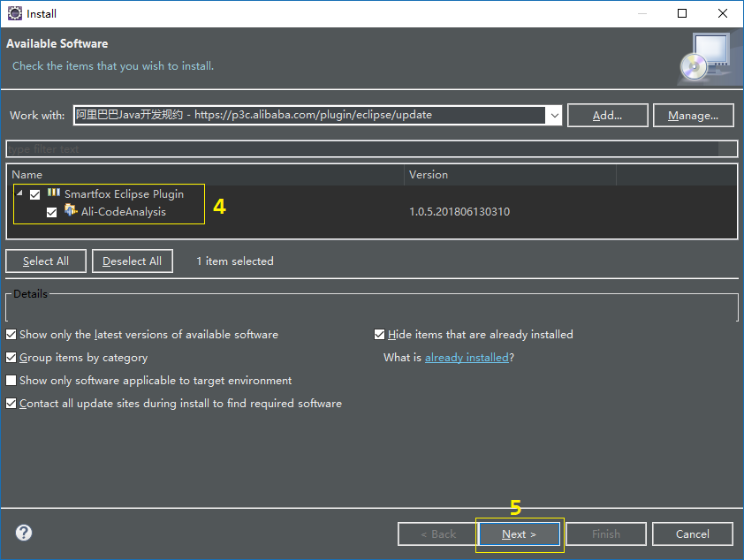Click the type filter text field
The width and height of the screenshot is (744, 560).
(x=371, y=149)
